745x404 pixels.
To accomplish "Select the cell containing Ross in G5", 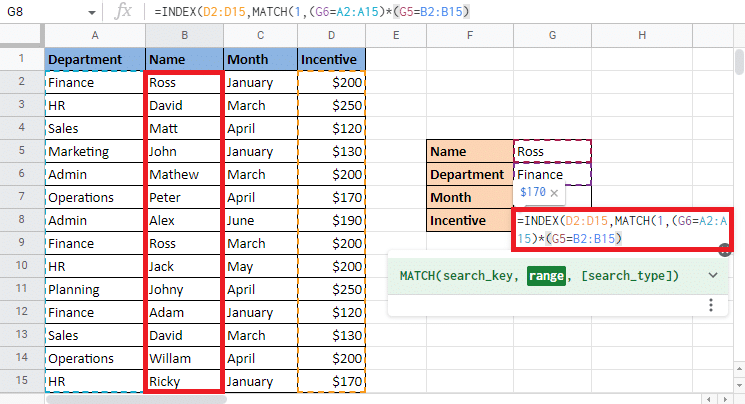I will coord(551,151).
